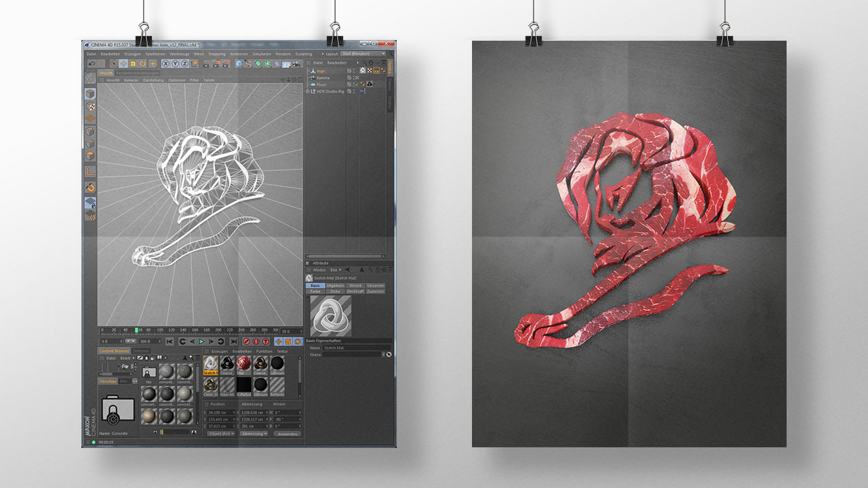868x488 pixels.
Task: Switch to the Rendervoreinstellungen tab
Action: point(138,73)
